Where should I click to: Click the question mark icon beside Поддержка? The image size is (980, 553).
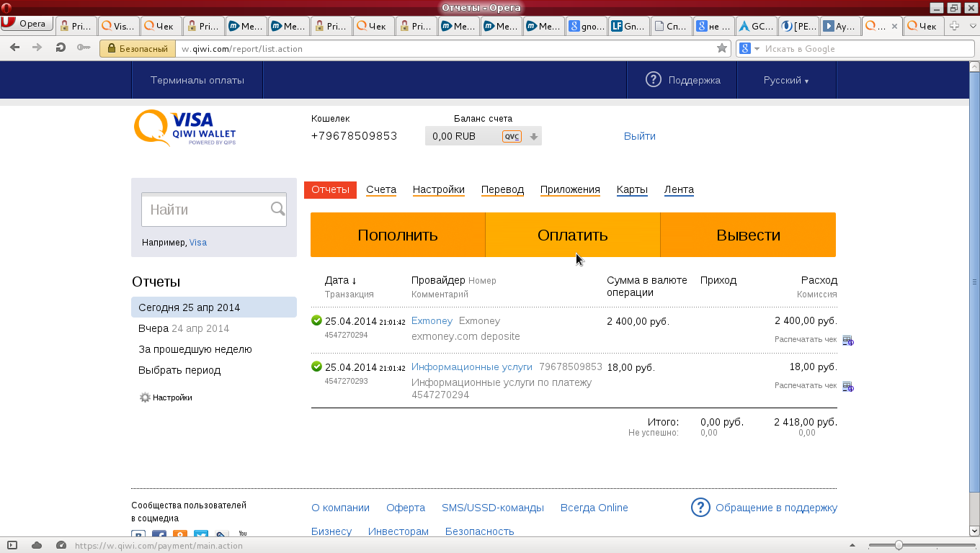click(x=653, y=80)
